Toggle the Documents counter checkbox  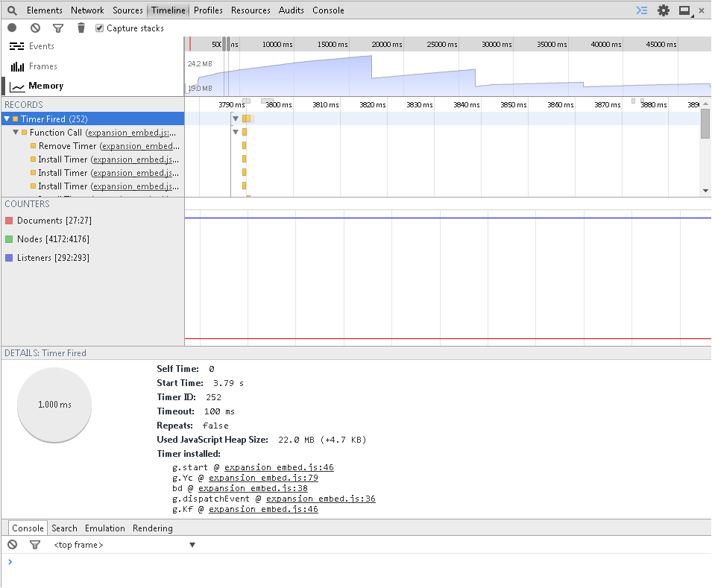point(9,221)
